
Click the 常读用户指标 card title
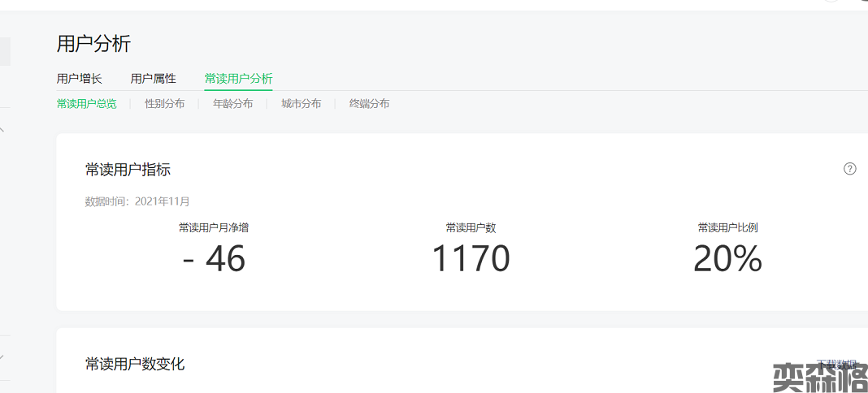point(128,170)
